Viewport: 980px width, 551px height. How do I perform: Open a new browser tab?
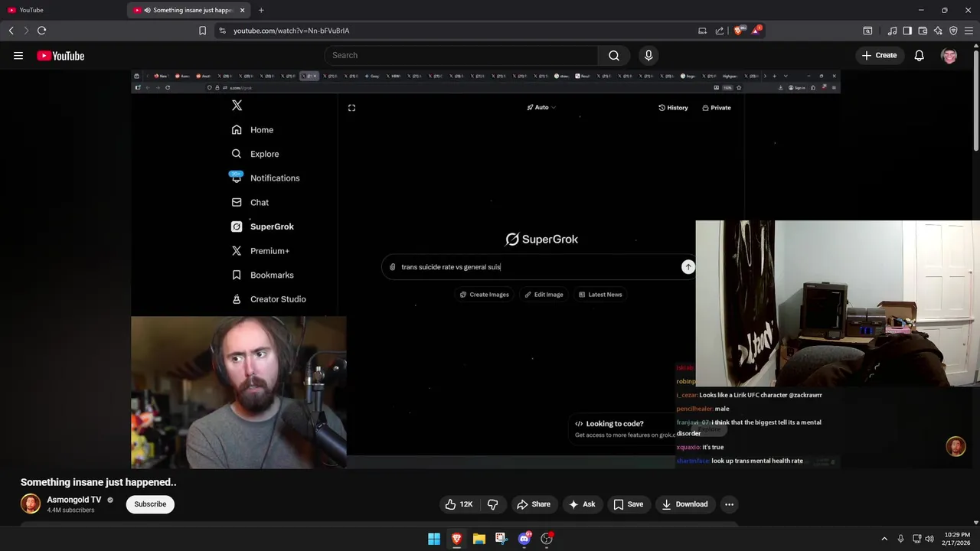pyautogui.click(x=261, y=10)
